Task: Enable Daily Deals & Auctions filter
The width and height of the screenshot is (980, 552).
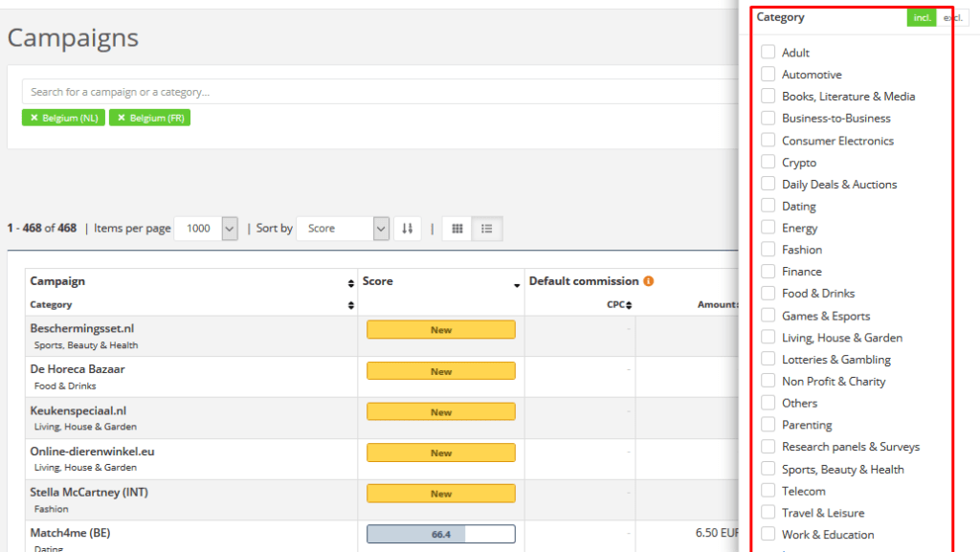Action: pyautogui.click(x=768, y=184)
